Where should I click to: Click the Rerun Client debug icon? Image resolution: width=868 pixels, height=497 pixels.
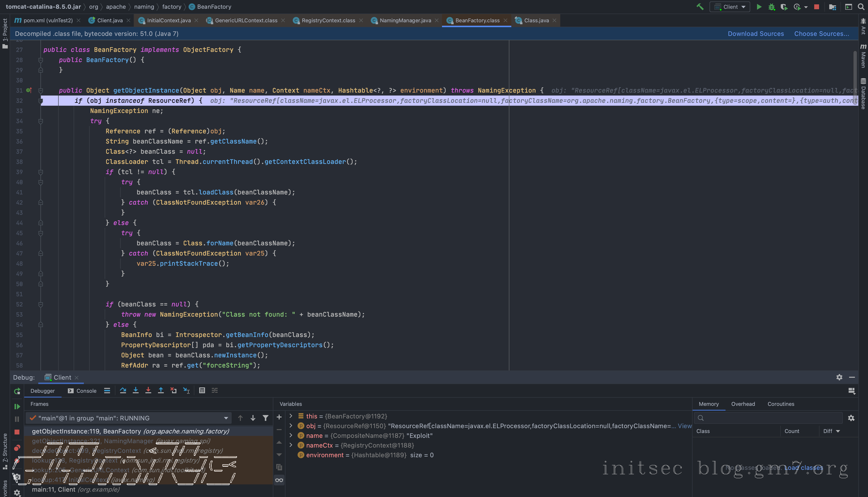click(17, 391)
